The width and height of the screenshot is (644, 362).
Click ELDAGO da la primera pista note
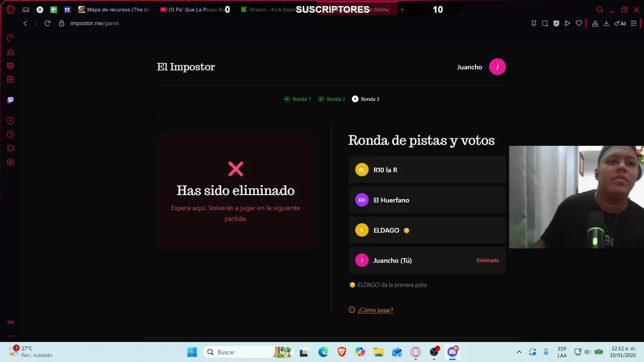coord(392,285)
